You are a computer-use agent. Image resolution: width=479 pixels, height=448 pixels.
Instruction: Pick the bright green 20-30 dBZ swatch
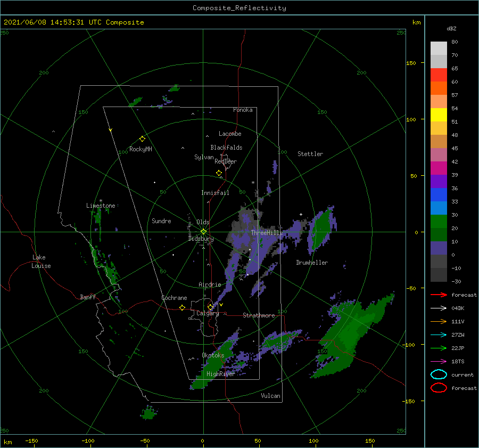(439, 222)
